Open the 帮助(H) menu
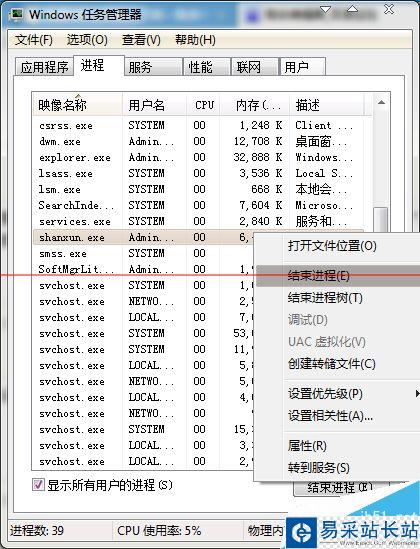This screenshot has height=549, width=420. point(195,40)
